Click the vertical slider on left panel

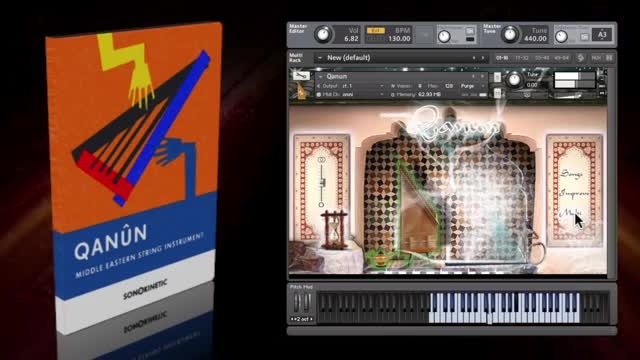click(x=322, y=182)
